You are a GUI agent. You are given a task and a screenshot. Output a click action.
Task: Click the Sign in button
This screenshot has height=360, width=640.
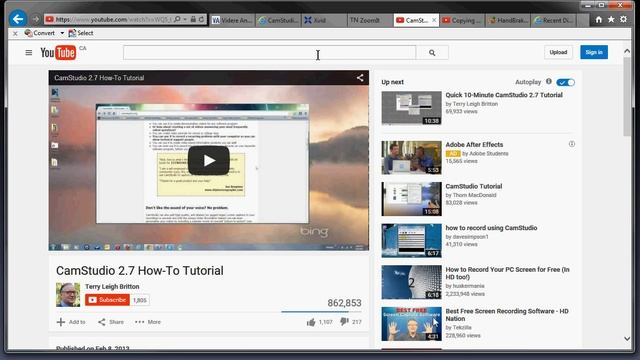click(x=594, y=52)
